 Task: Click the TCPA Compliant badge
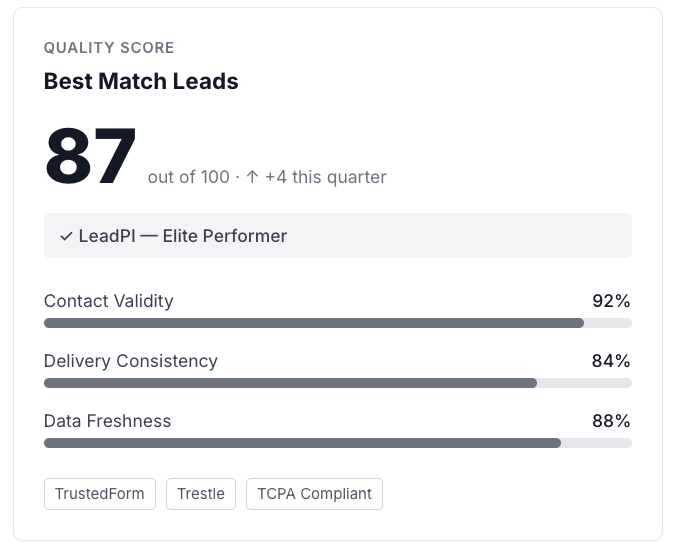314,494
